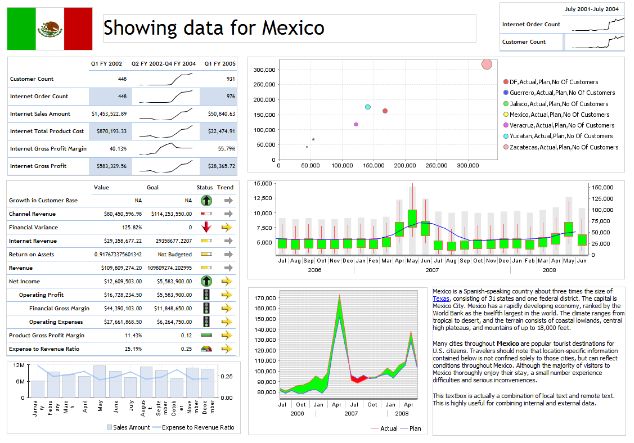Click yellow trend arrow for Operating Expenses
The width and height of the screenshot is (634, 443).
pyautogui.click(x=226, y=322)
